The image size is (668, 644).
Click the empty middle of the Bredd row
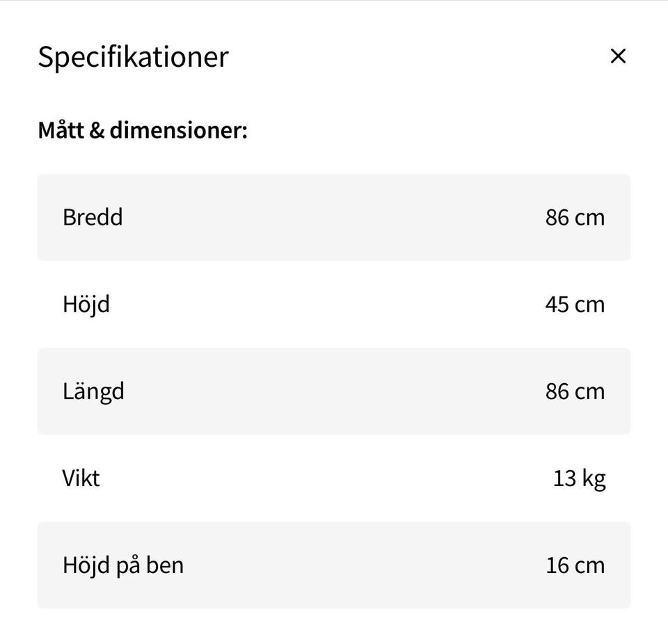point(334,217)
